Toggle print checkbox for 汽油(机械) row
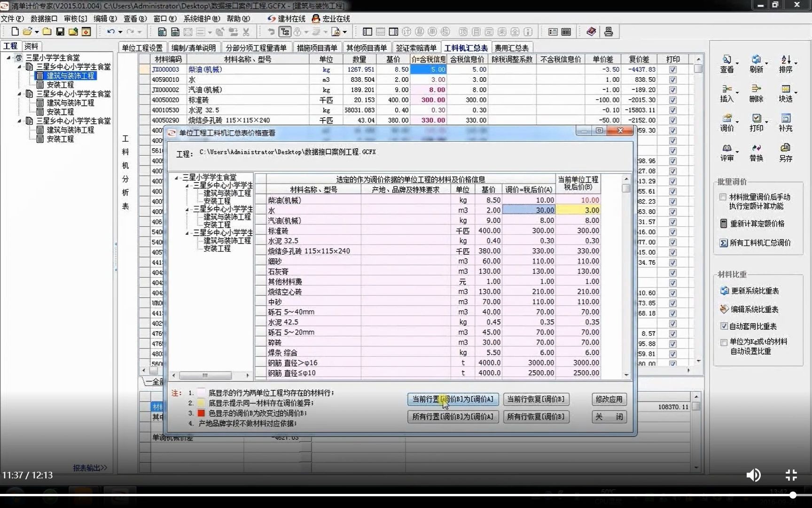 coord(673,90)
